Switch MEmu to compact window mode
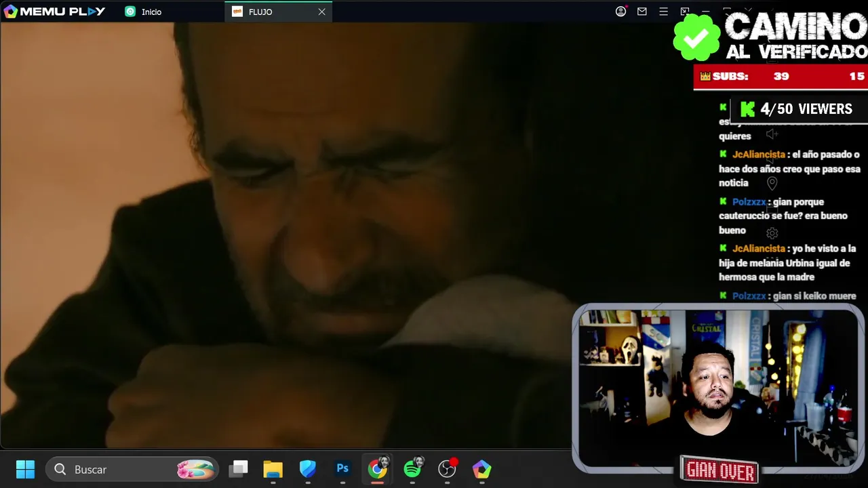The width and height of the screenshot is (868, 488). coord(685,12)
